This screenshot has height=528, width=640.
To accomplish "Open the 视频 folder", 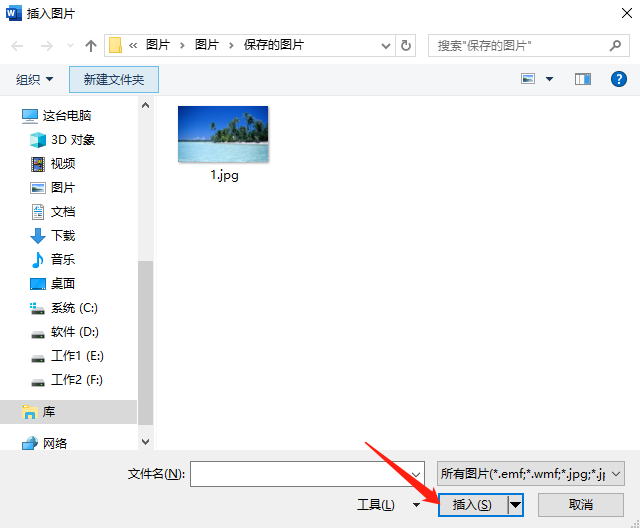I will pyautogui.click(x=63, y=164).
